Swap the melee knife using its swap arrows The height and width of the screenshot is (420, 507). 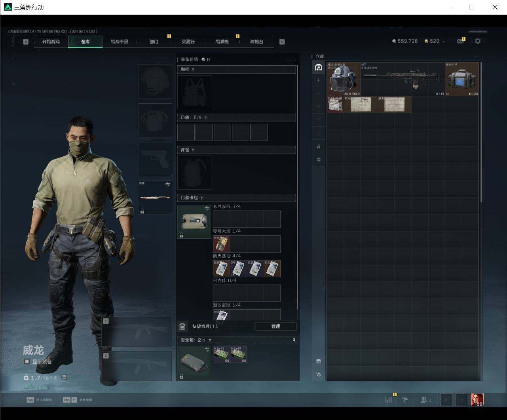(167, 184)
